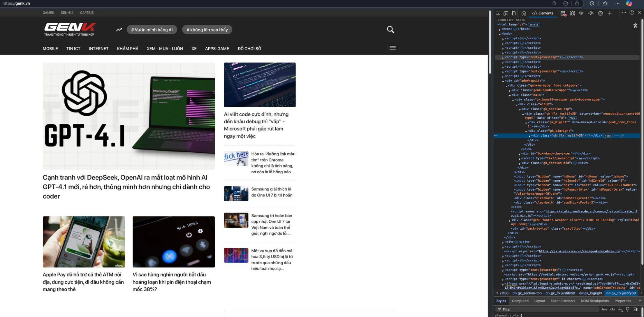The width and height of the screenshot is (644, 317).
Task: Open the accessibility tree figure icon
Action: click(635, 25)
